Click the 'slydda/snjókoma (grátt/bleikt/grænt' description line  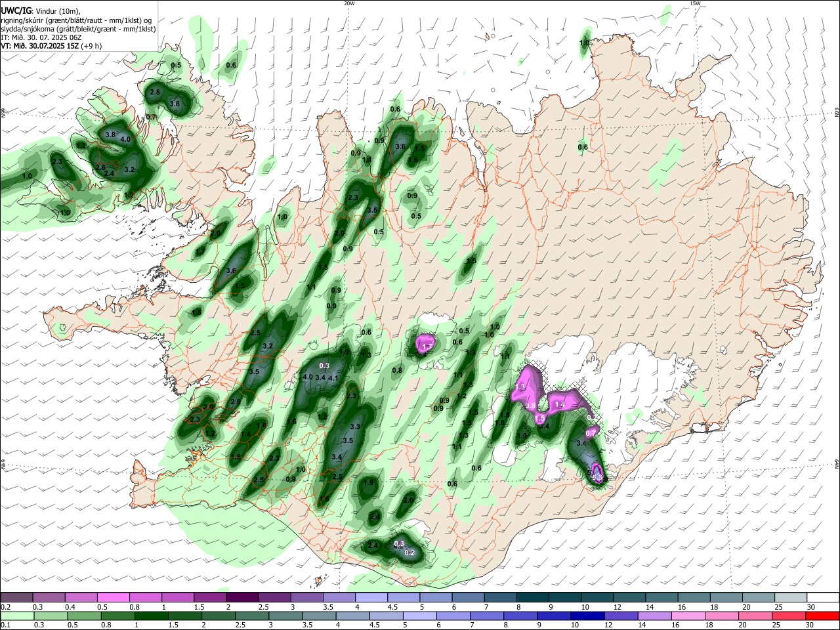78,29
